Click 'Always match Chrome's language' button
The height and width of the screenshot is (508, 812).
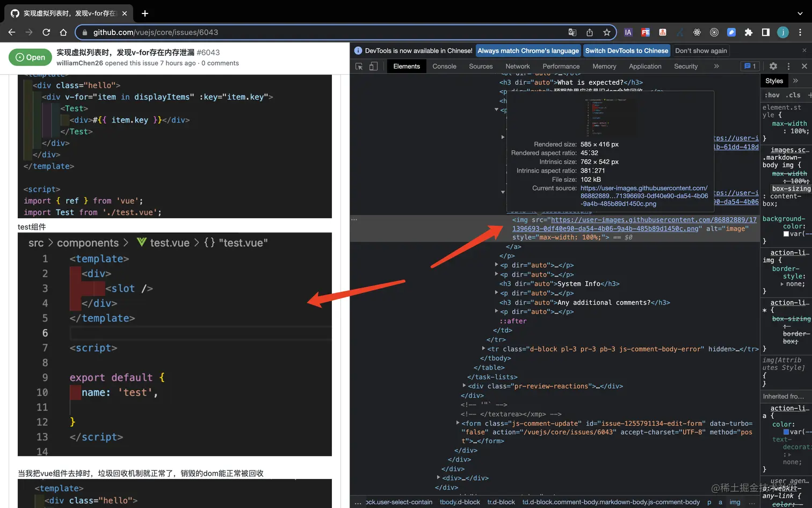tap(528, 51)
